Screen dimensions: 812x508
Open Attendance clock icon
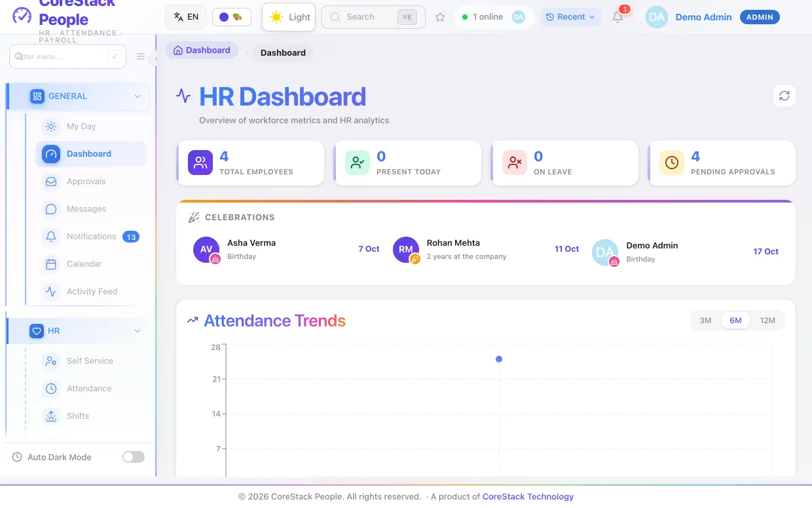[51, 389]
